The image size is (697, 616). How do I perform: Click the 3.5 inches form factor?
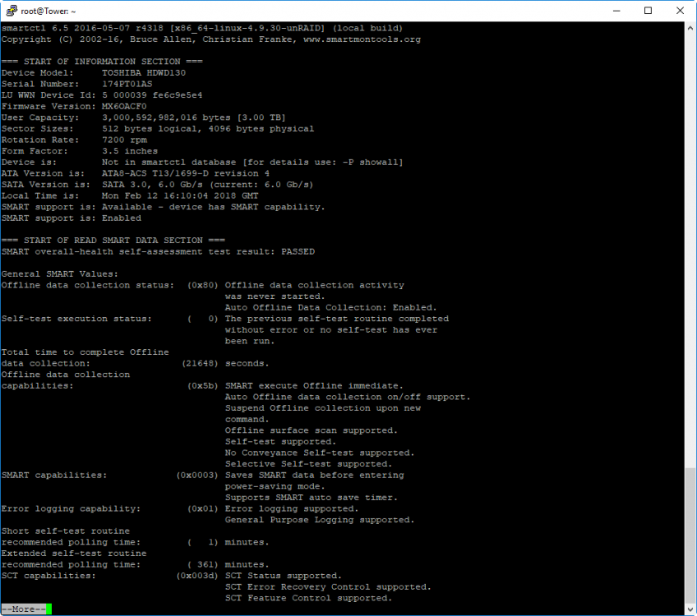pos(130,151)
